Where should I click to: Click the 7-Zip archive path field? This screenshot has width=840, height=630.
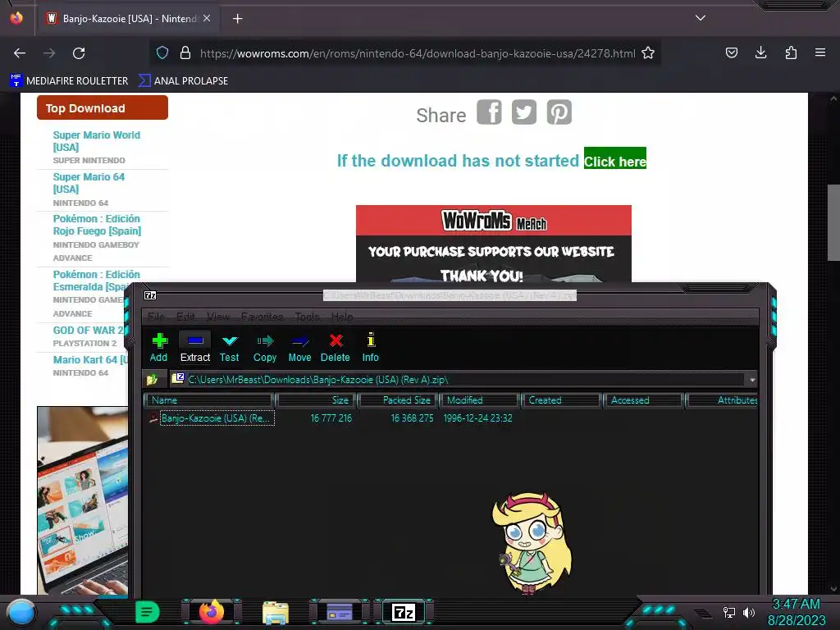click(458, 380)
